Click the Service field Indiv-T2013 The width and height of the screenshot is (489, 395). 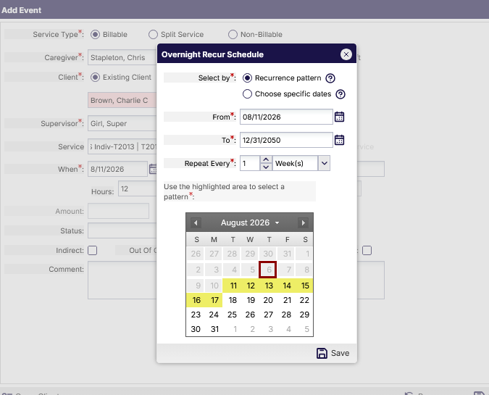pyautogui.click(x=122, y=147)
